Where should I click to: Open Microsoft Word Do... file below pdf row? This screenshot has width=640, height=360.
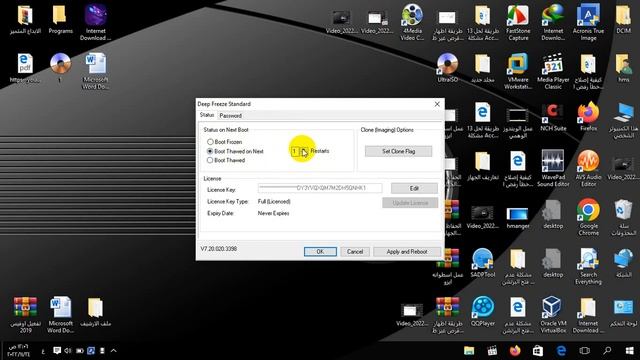pos(96,71)
